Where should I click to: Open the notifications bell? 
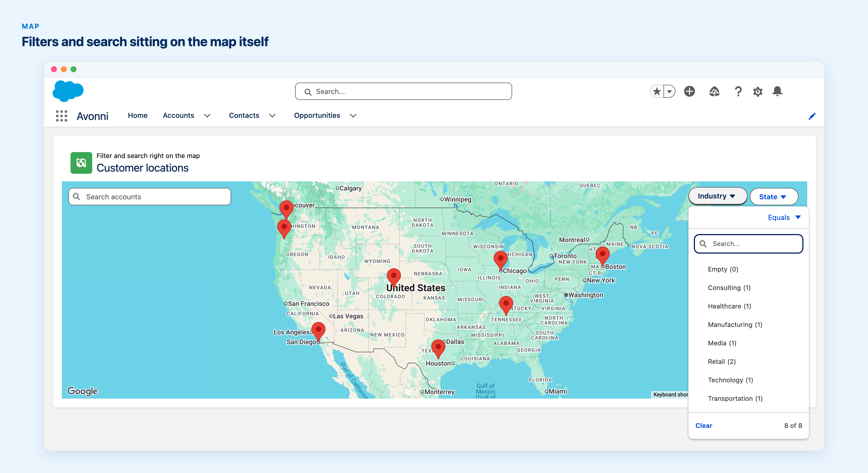pos(777,91)
